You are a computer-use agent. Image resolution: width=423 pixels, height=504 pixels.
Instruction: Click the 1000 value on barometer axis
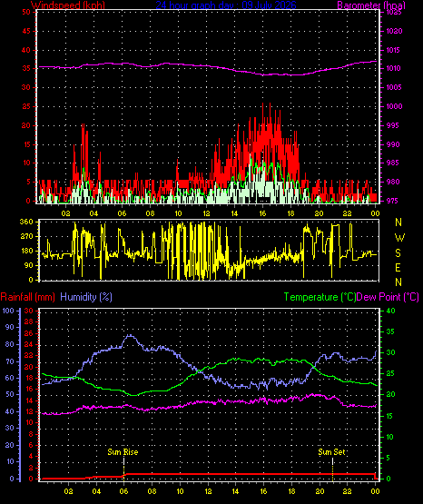[x=394, y=106]
